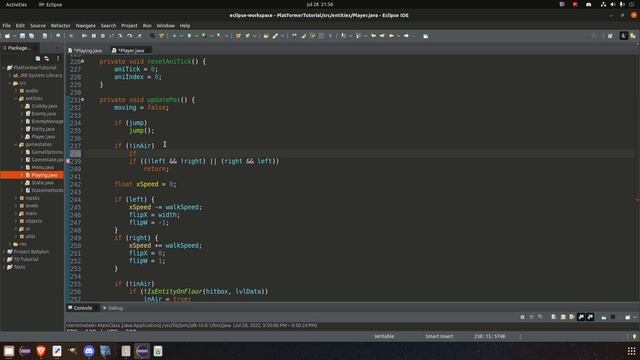Open the Navigate menu
This screenshot has height=360, width=640.
point(85,25)
